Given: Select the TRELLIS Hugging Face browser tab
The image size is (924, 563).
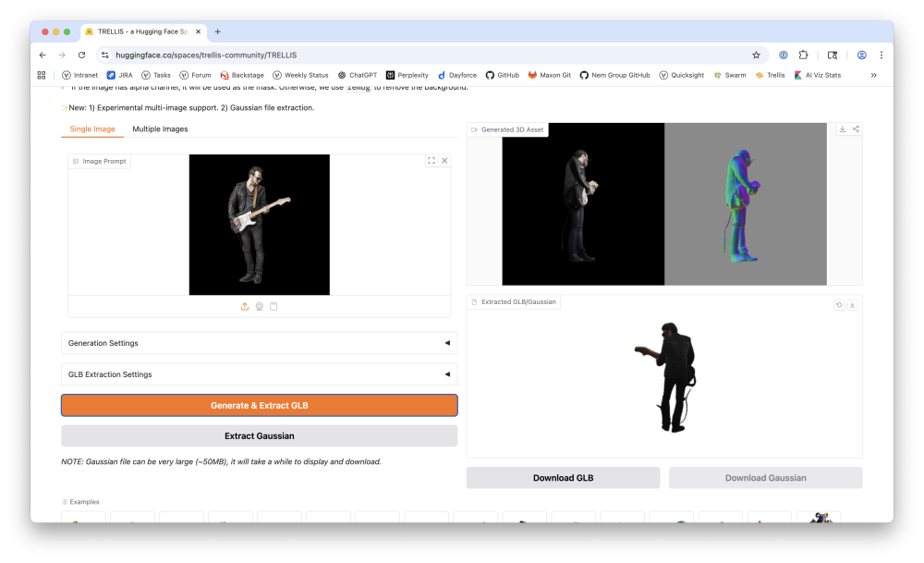Looking at the screenshot, I should pyautogui.click(x=142, y=31).
